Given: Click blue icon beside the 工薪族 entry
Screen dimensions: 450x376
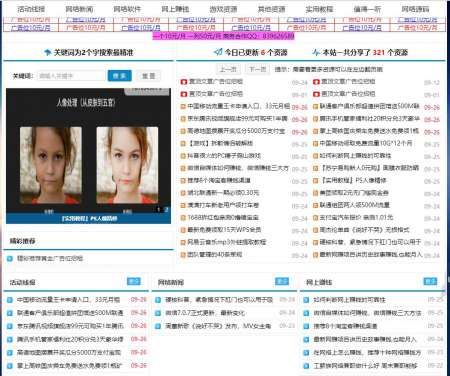Looking at the screenshot, I should [306, 366].
